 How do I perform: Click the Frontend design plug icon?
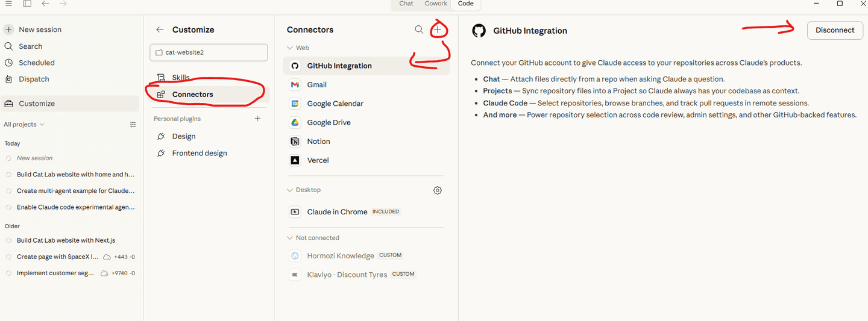coord(161,154)
